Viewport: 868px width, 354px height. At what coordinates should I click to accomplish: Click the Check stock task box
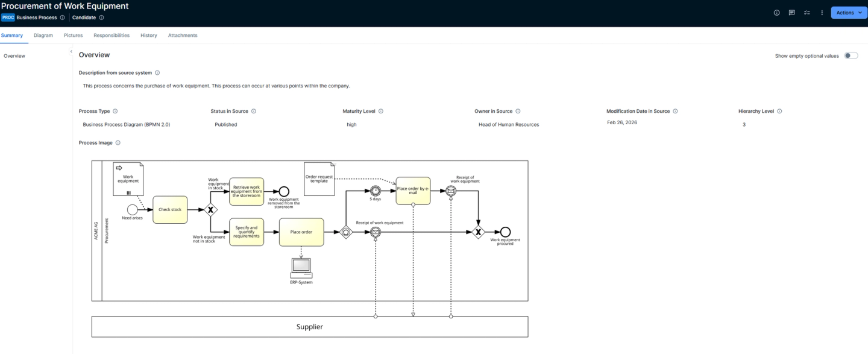pos(170,210)
